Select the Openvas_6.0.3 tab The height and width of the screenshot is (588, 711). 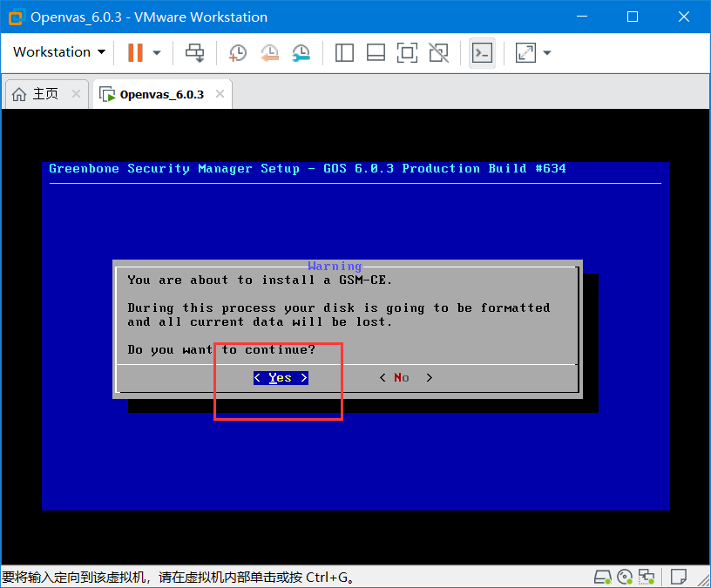[162, 94]
